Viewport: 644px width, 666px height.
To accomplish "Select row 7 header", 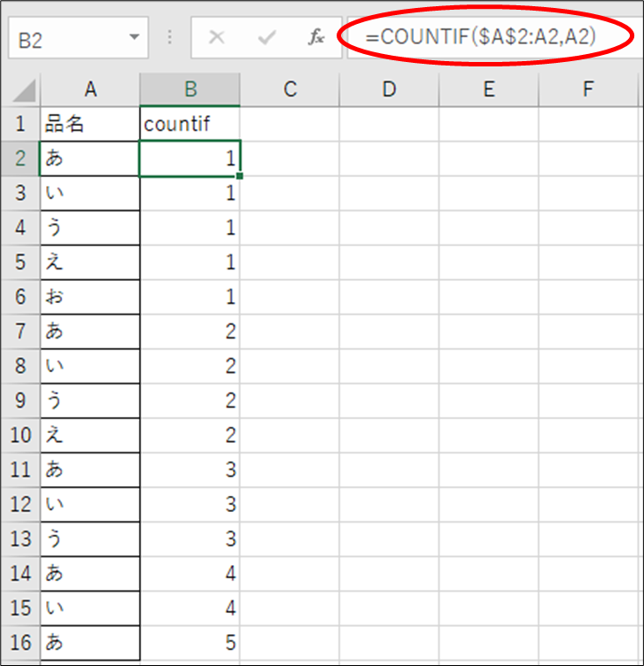I will pyautogui.click(x=20, y=331).
